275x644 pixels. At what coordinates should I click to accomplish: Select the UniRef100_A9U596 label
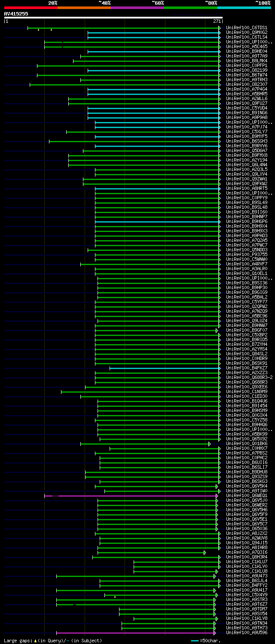[x=246, y=633]
